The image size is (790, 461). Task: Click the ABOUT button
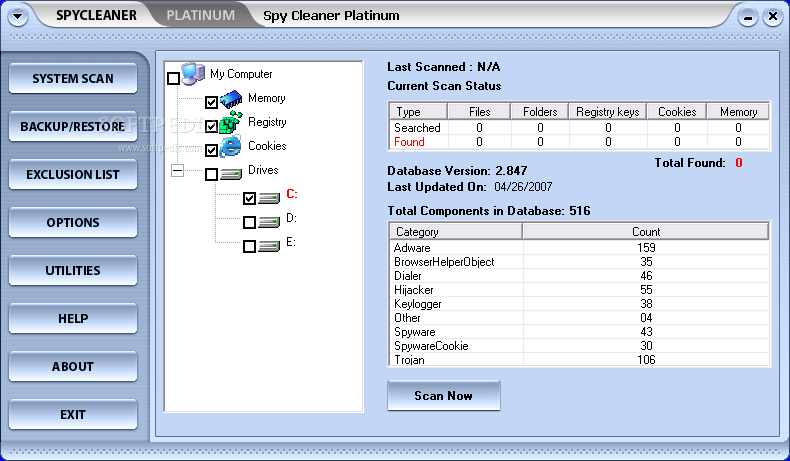[x=73, y=366]
